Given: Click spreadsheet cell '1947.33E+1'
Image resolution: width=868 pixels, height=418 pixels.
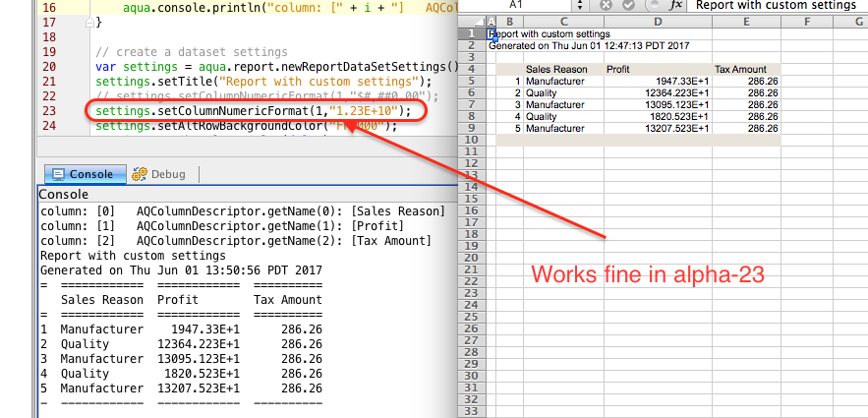Looking at the screenshot, I should click(658, 82).
